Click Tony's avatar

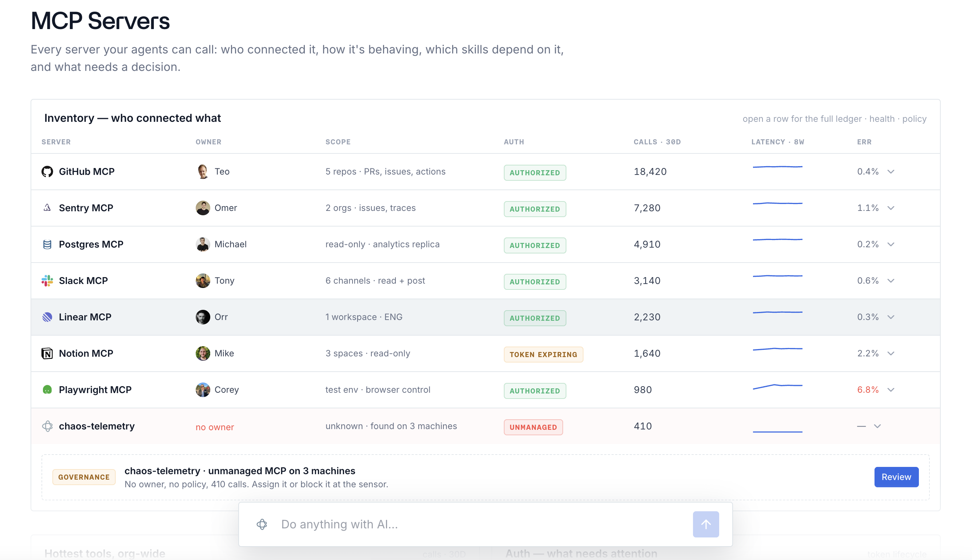(203, 280)
